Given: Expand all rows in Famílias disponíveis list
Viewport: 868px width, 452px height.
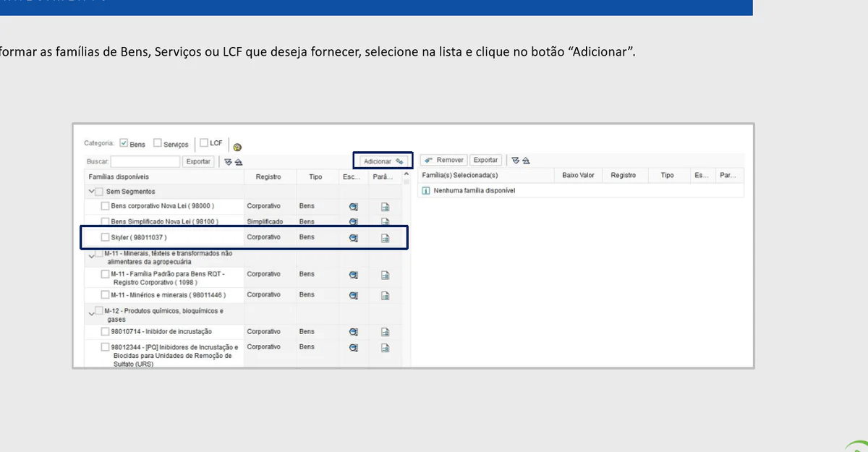Looking at the screenshot, I should click(x=227, y=162).
